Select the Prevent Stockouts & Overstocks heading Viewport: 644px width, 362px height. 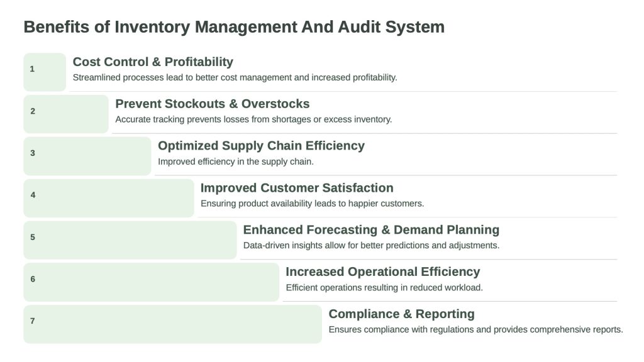(x=212, y=104)
